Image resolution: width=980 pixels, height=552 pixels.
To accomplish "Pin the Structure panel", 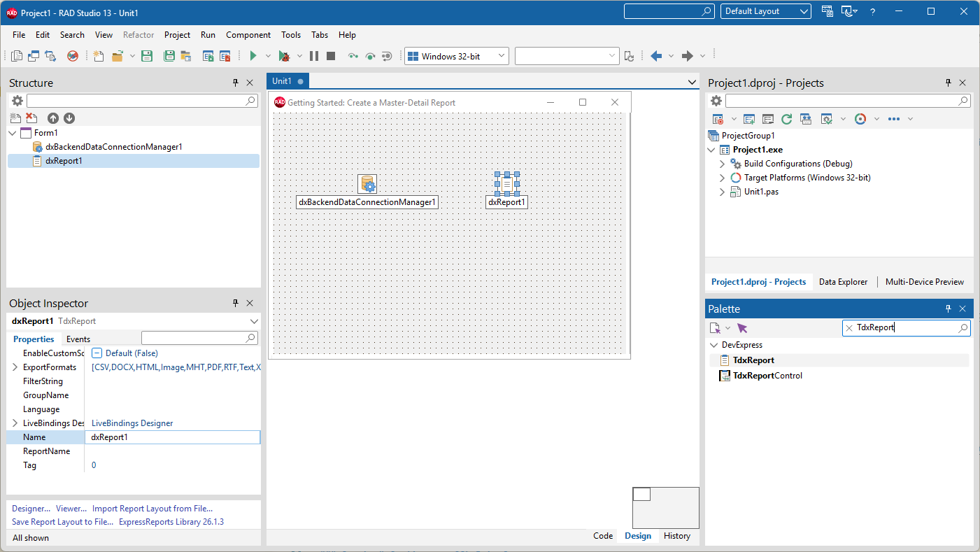I will [x=236, y=83].
